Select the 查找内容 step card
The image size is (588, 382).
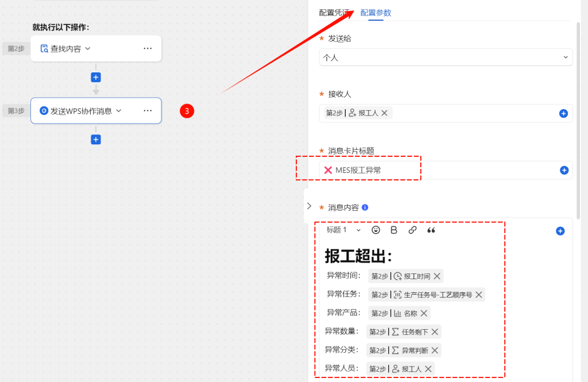click(x=96, y=48)
